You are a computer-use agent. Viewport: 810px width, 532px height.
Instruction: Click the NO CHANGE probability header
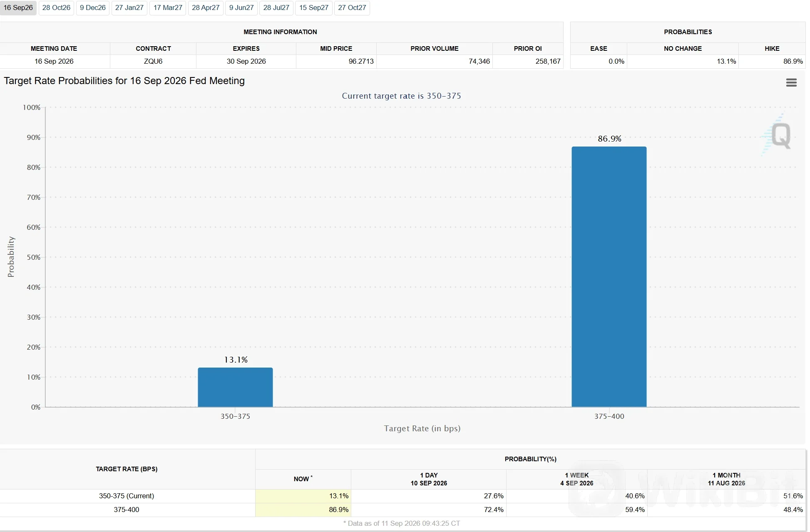(x=683, y=49)
